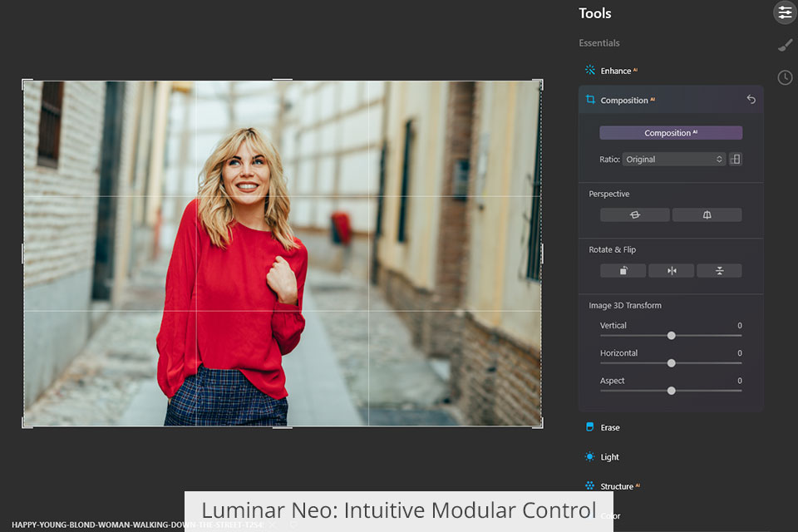
Task: Click the top edge crop handle
Action: 283,80
